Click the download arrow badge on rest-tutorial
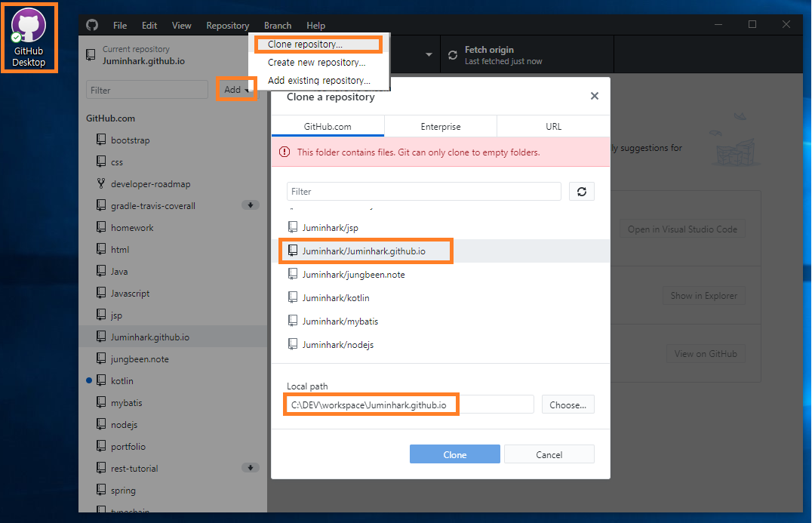This screenshot has width=812, height=523. pyautogui.click(x=250, y=468)
